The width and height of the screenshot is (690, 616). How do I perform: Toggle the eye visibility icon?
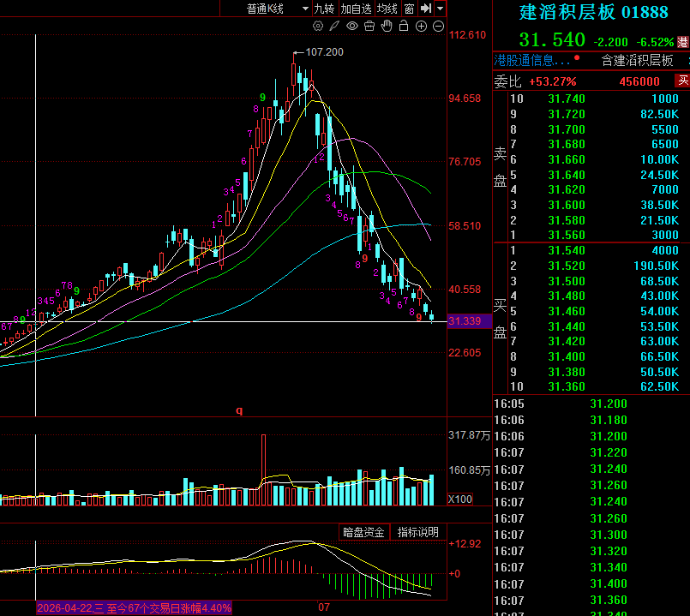tap(352, 26)
